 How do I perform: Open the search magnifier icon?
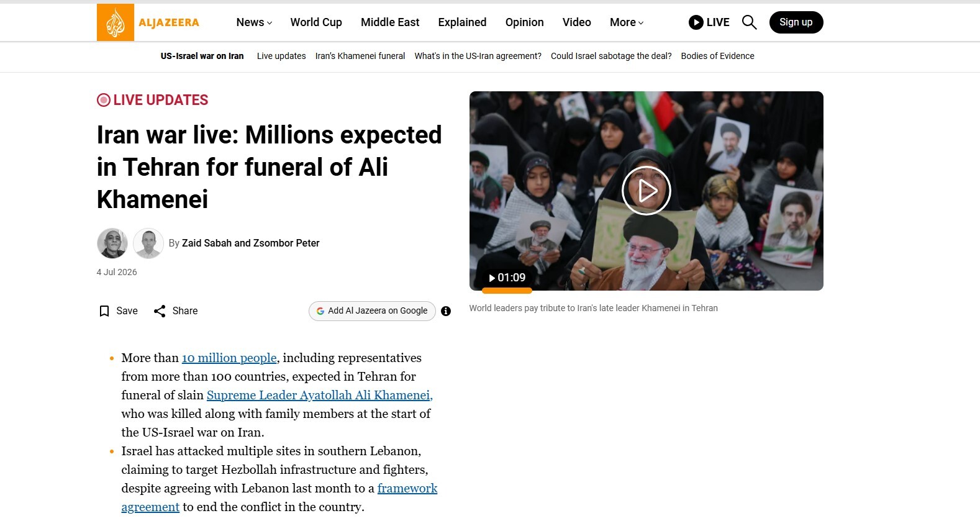point(750,22)
